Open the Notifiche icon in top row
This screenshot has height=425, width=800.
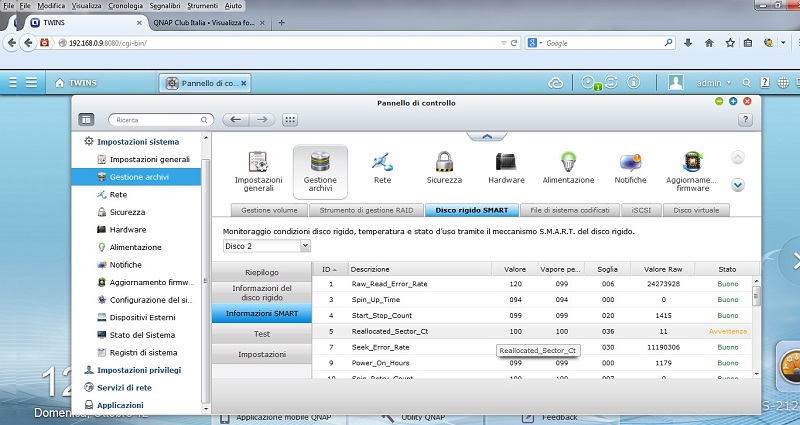630,162
